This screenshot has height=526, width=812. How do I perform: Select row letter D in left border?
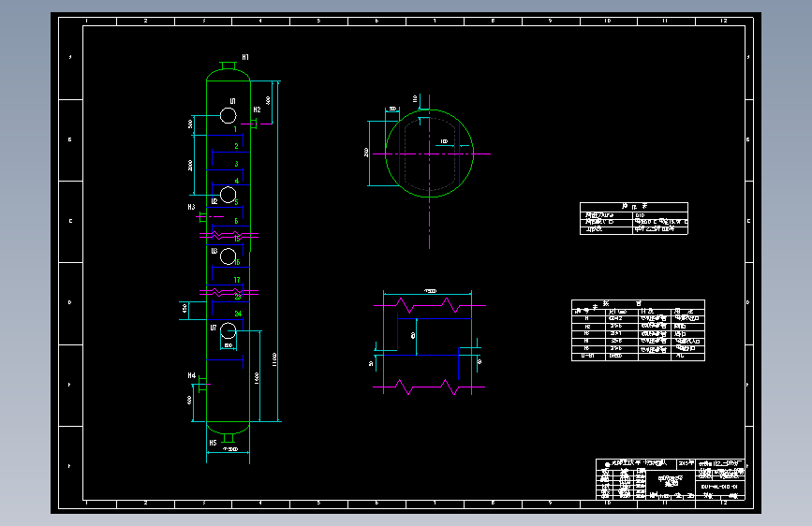70,302
